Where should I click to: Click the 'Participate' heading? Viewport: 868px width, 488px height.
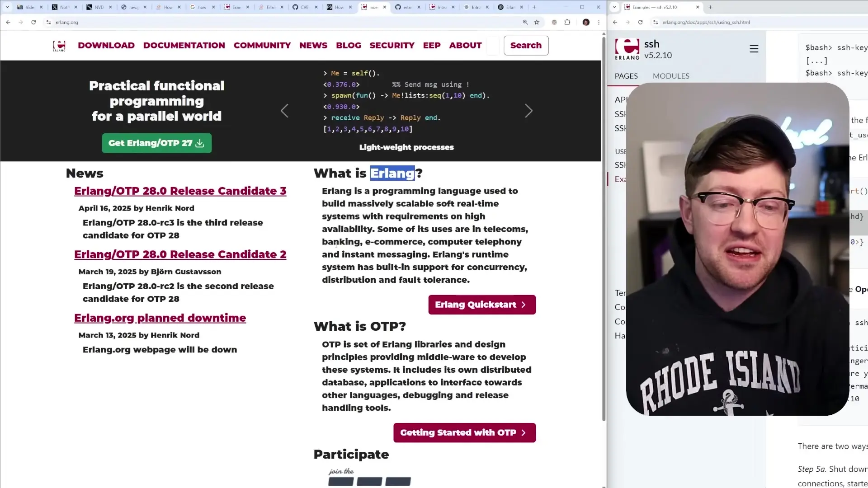(351, 454)
